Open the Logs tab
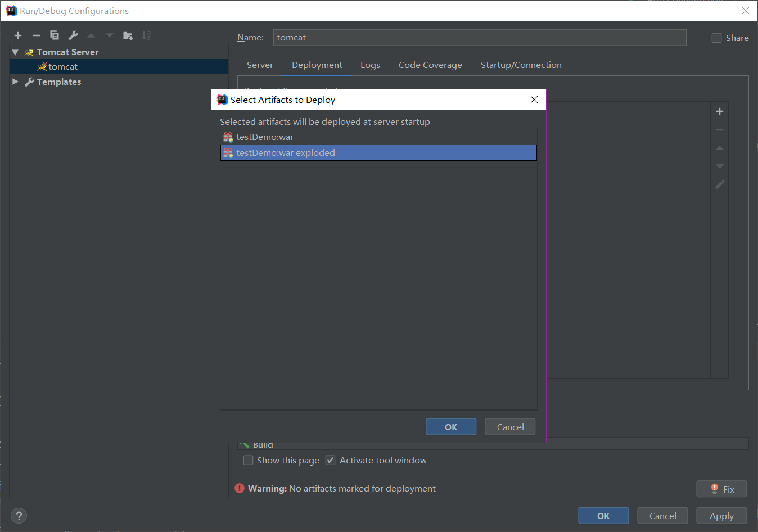 [370, 65]
